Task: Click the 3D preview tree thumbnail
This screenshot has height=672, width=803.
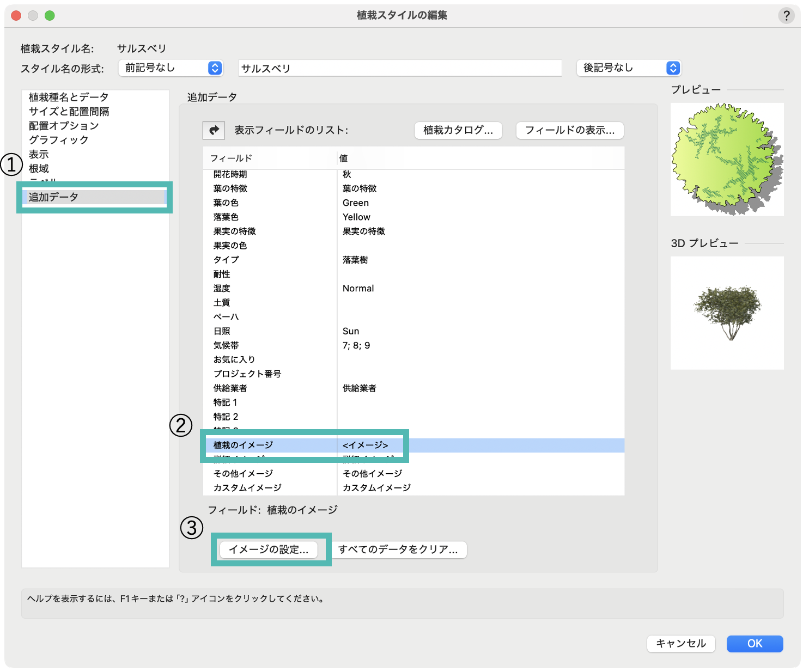Action: tap(727, 313)
